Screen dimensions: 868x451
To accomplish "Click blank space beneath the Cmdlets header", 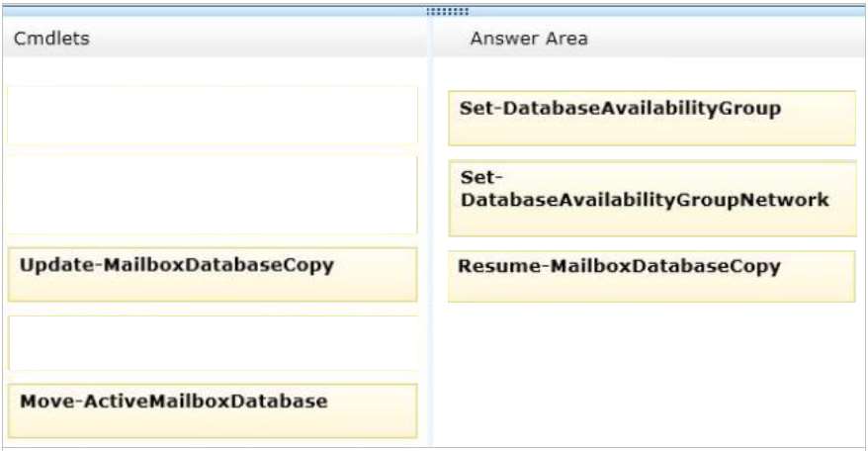I will (x=215, y=71).
